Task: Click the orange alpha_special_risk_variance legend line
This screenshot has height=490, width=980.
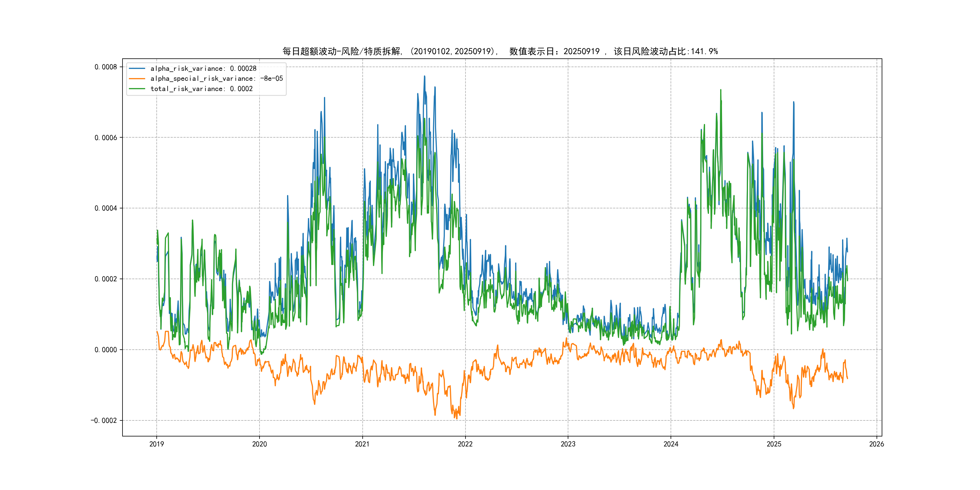Action: pos(137,79)
